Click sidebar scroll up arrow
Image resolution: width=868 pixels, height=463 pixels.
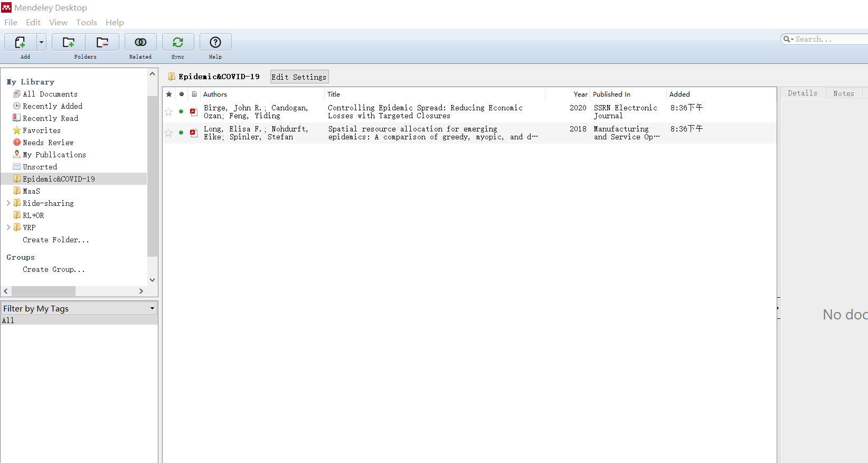pos(152,74)
